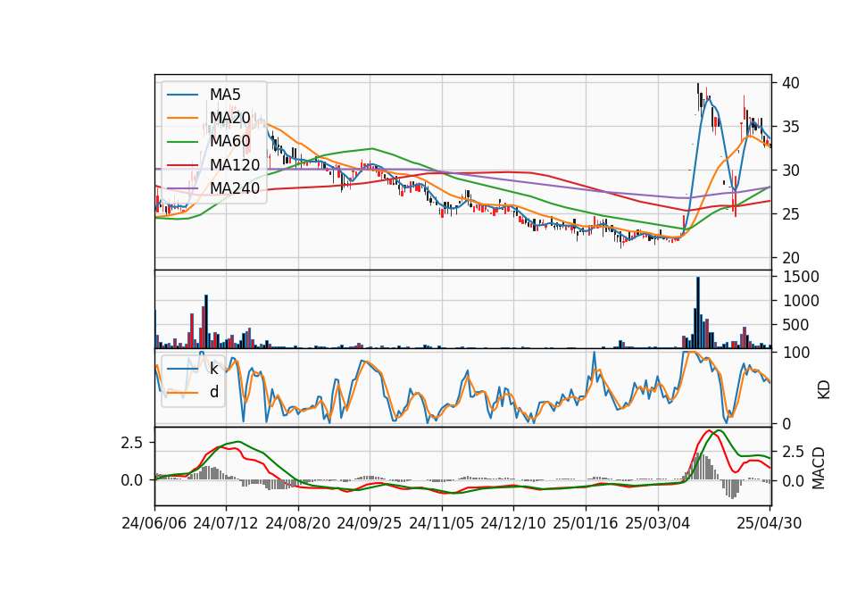Click the orange MA20 legend line swatch
857x616 pixels.
[182, 118]
